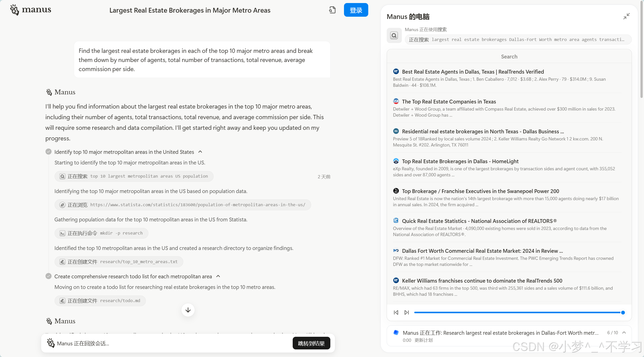This screenshot has width=644, height=357.
Task: Open the statista.com browsing step chip
Action: coord(182,205)
